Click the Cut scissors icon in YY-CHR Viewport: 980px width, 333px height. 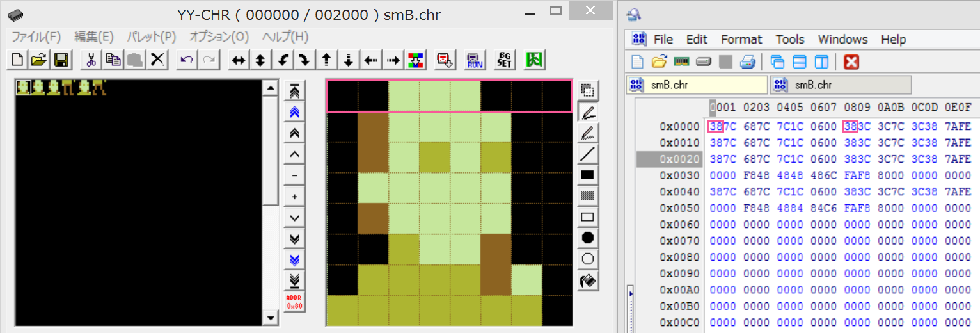[91, 60]
